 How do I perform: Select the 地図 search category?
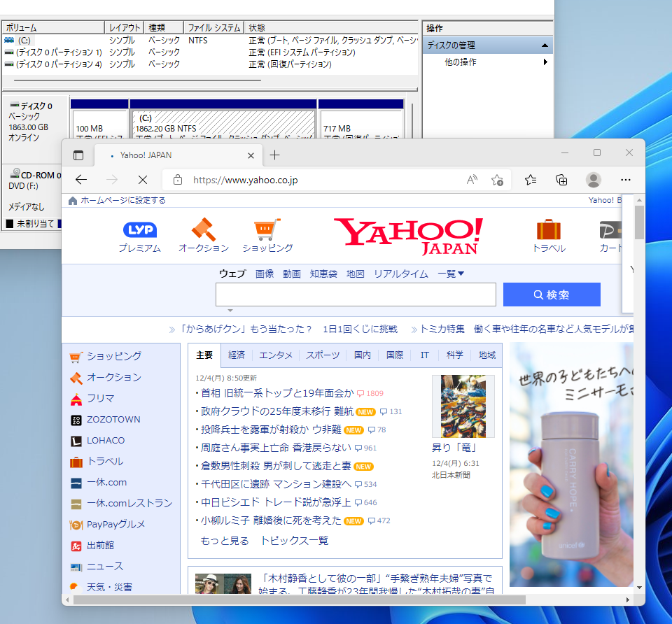coord(356,274)
